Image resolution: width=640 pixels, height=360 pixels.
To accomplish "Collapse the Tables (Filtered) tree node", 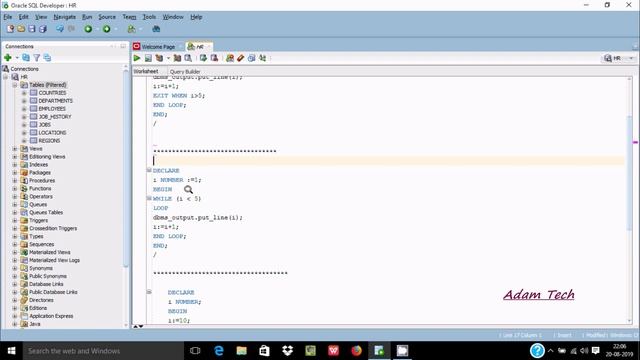I will pyautogui.click(x=15, y=85).
